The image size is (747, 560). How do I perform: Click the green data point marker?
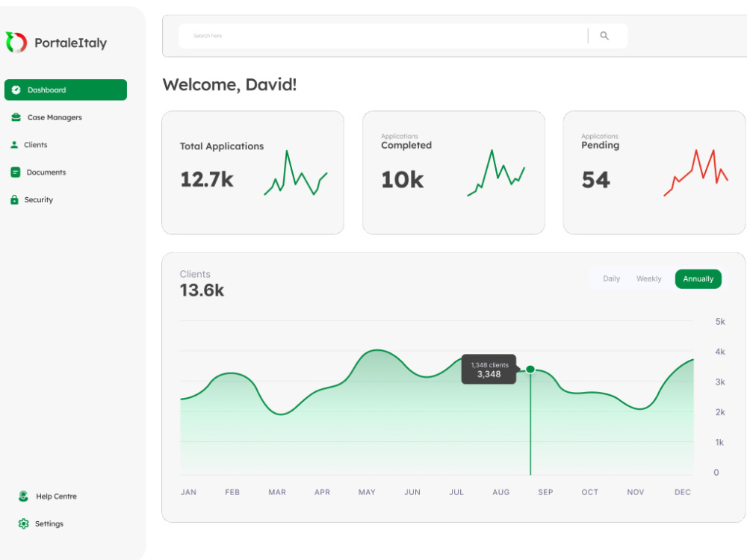[530, 369]
